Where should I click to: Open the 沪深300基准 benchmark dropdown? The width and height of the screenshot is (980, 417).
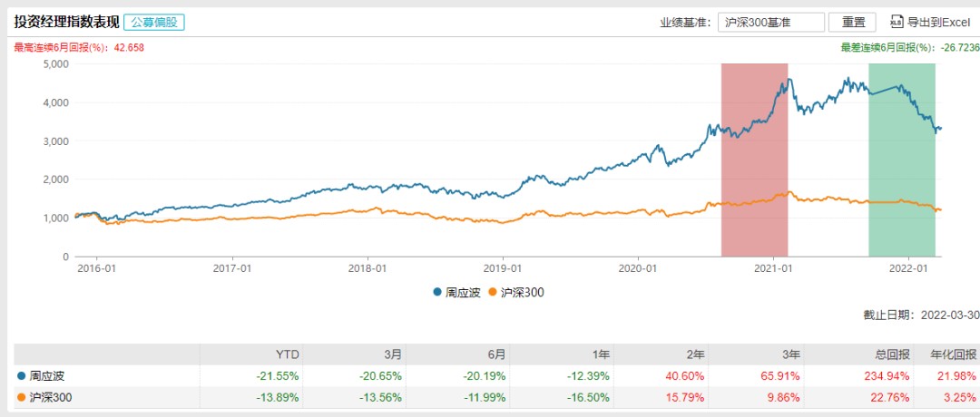pyautogui.click(x=770, y=23)
